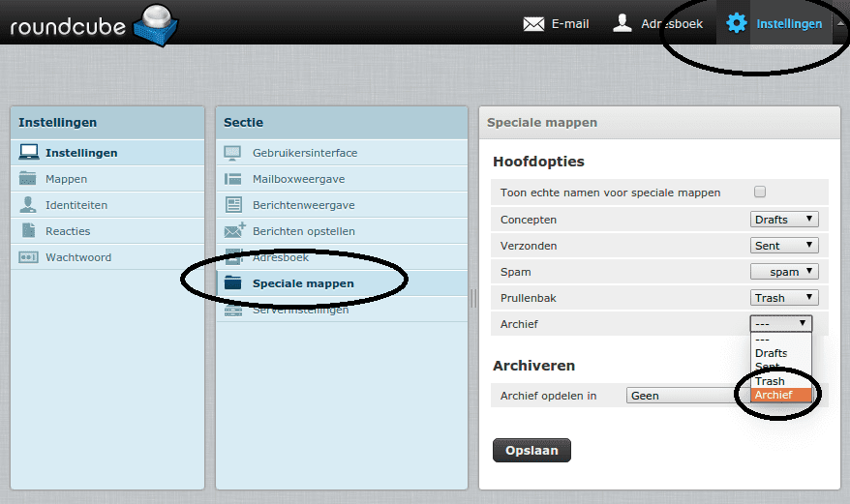This screenshot has height=504, width=850.
Task: Open the Verzonden folder dropdown
Action: pyautogui.click(x=784, y=246)
